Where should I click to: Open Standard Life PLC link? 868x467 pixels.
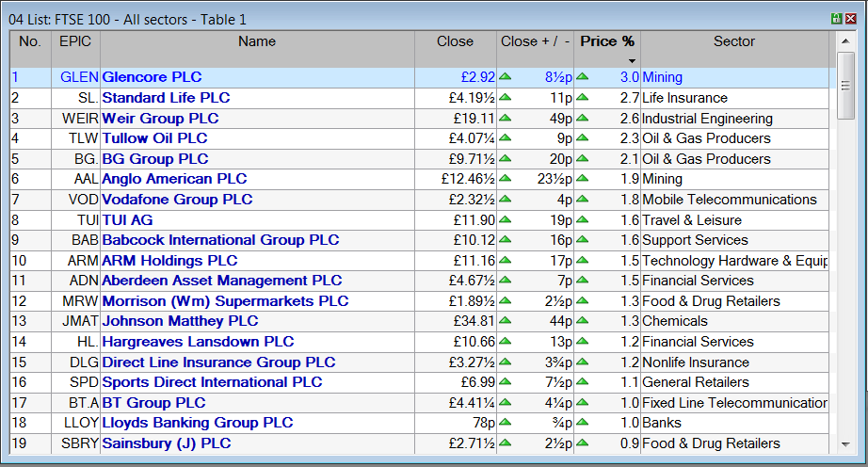166,98
